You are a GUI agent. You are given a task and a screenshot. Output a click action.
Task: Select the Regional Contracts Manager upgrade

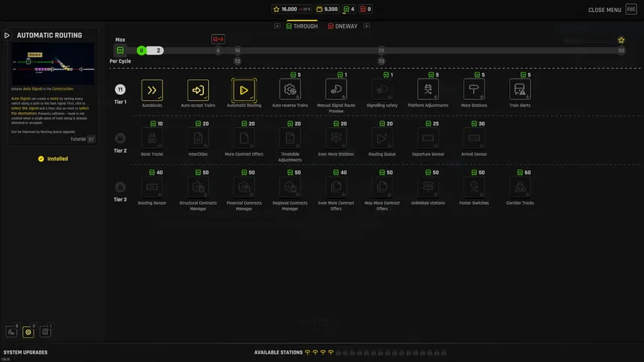[x=290, y=187]
